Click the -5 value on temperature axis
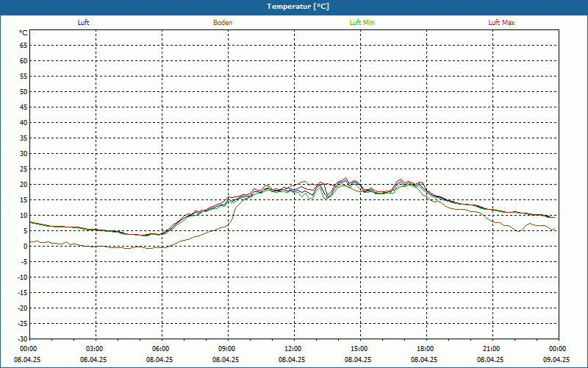This screenshot has width=588, height=368. pyautogui.click(x=24, y=262)
